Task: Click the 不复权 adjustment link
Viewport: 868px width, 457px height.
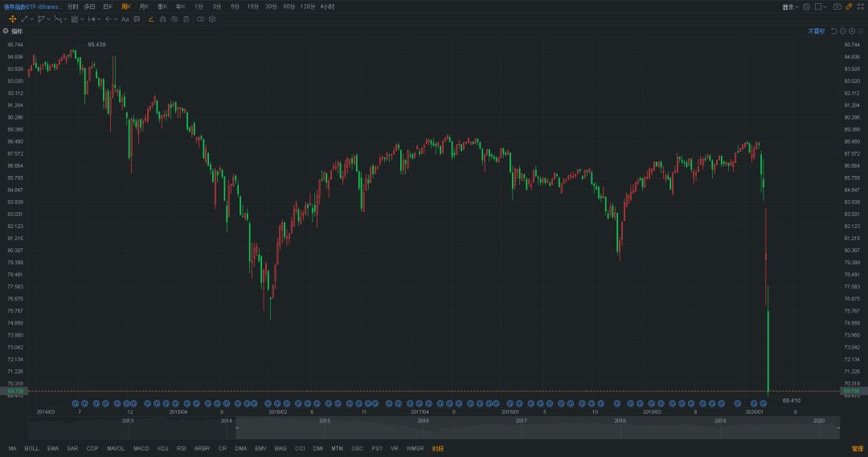Action: pyautogui.click(x=817, y=31)
